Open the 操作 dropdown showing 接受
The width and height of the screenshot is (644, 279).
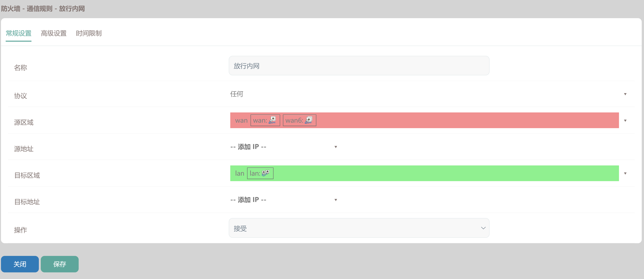359,228
